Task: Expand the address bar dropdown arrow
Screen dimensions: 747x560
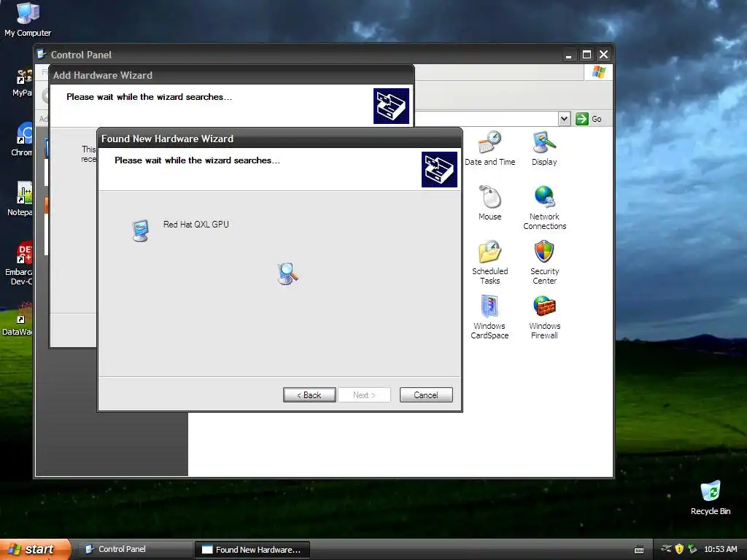Action: [564, 119]
